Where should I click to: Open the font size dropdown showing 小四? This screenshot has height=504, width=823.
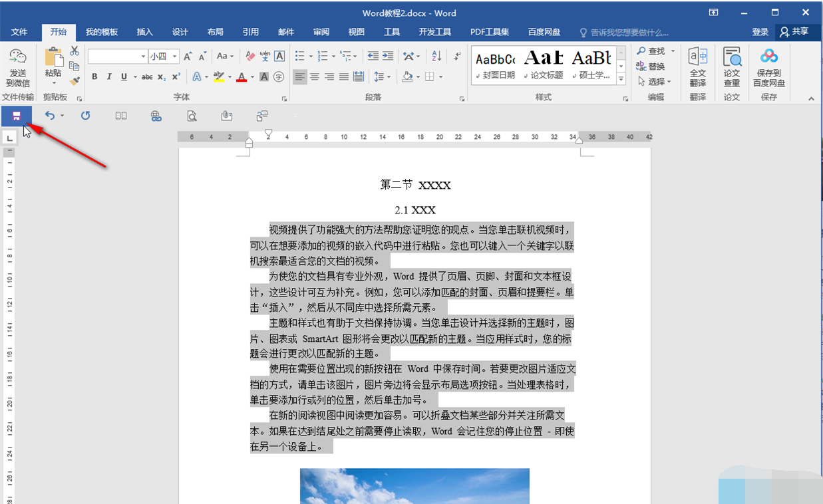[175, 57]
